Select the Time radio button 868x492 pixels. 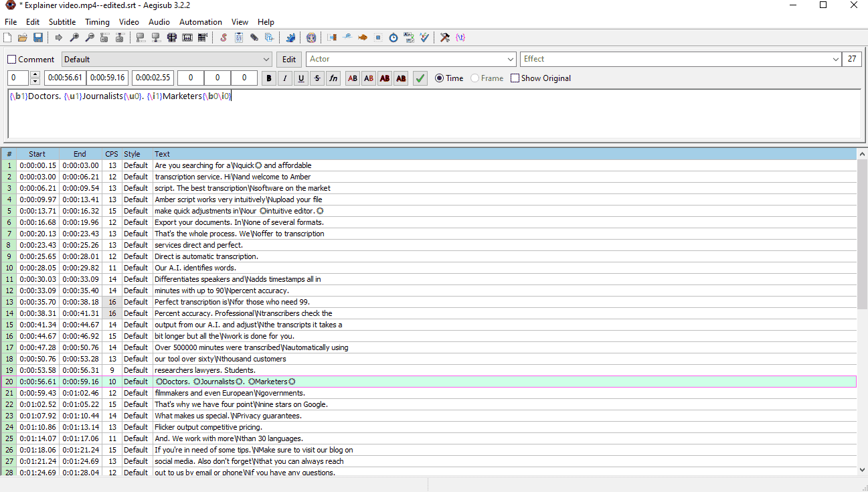(x=440, y=78)
